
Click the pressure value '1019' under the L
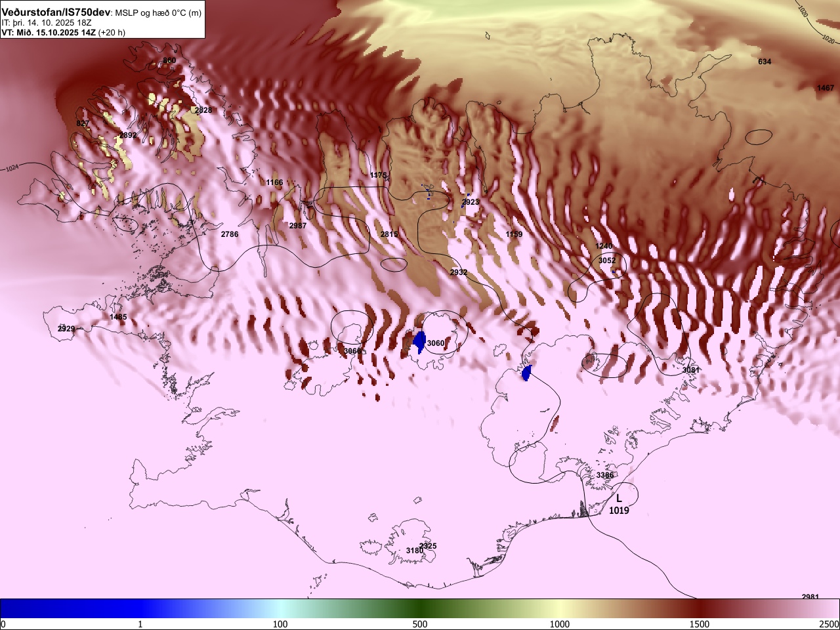pyautogui.click(x=619, y=511)
